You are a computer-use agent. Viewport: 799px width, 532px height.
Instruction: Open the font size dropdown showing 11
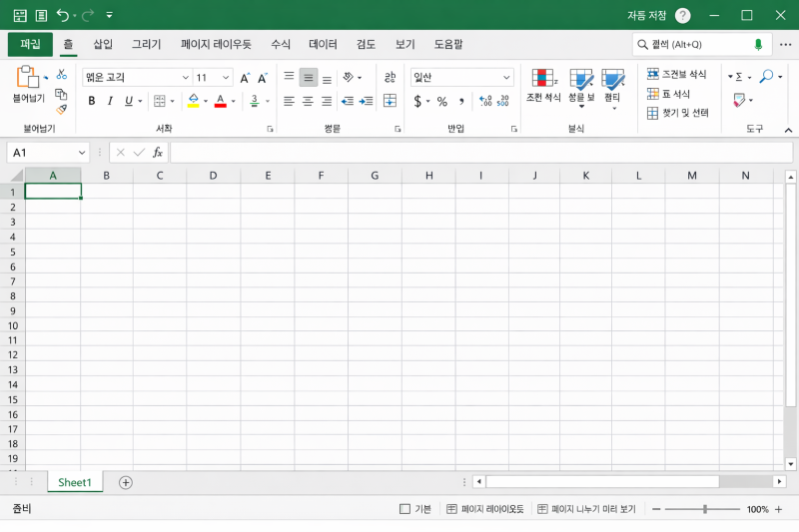[226, 78]
